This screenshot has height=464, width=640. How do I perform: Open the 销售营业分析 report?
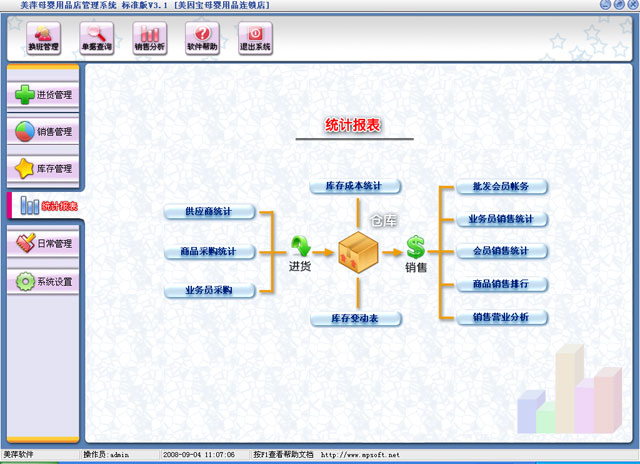[502, 317]
